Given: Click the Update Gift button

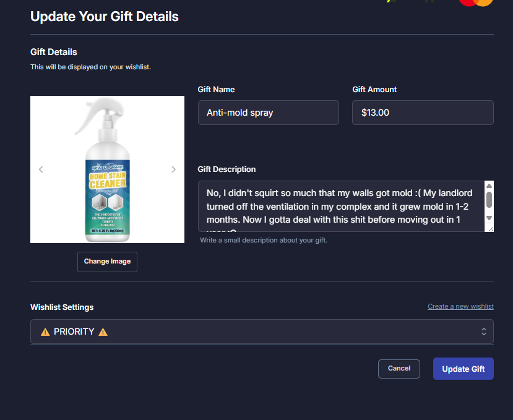Looking at the screenshot, I should 463,369.
